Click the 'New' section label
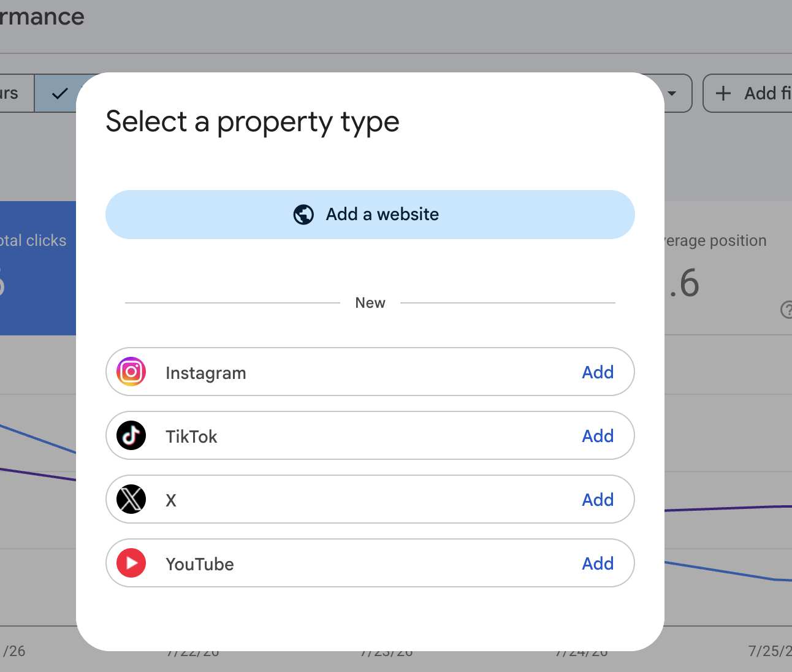Image resolution: width=792 pixels, height=672 pixels. 370,303
